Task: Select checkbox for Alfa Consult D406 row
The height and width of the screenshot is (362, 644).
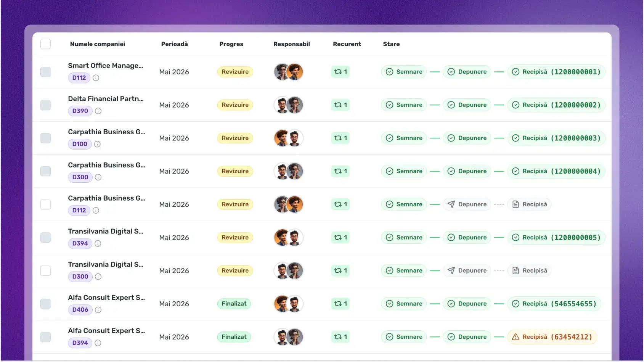Action: (x=45, y=304)
